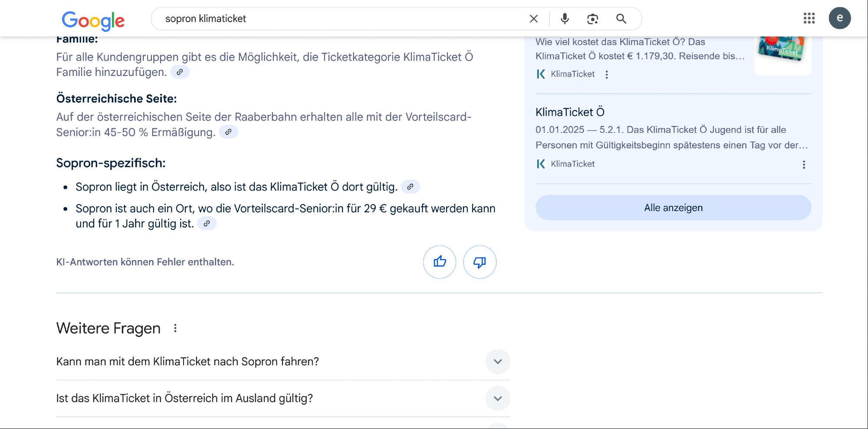Click the Google logo
This screenshot has width=868, height=429.
(x=93, y=20)
